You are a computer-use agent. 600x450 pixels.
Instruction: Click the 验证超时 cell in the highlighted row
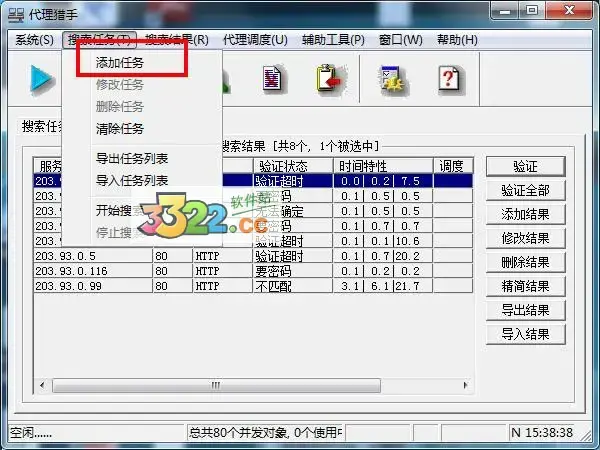coord(293,181)
